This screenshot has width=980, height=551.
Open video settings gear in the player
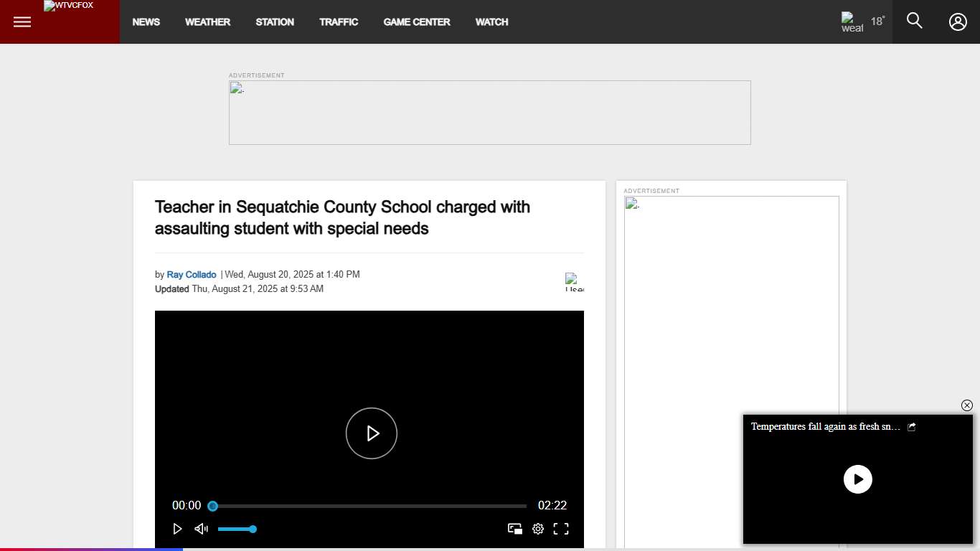538,529
